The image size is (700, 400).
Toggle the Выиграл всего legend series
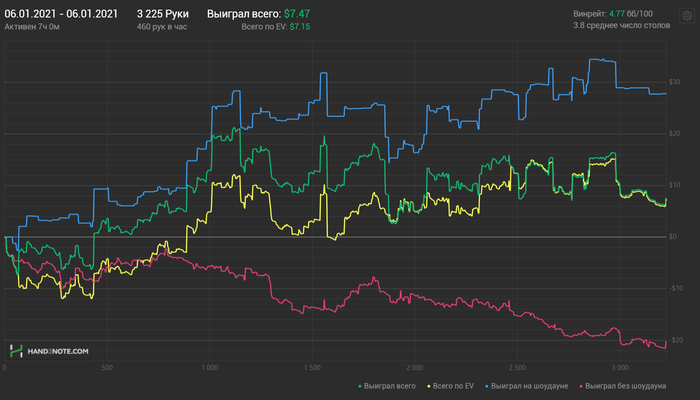pyautogui.click(x=391, y=385)
